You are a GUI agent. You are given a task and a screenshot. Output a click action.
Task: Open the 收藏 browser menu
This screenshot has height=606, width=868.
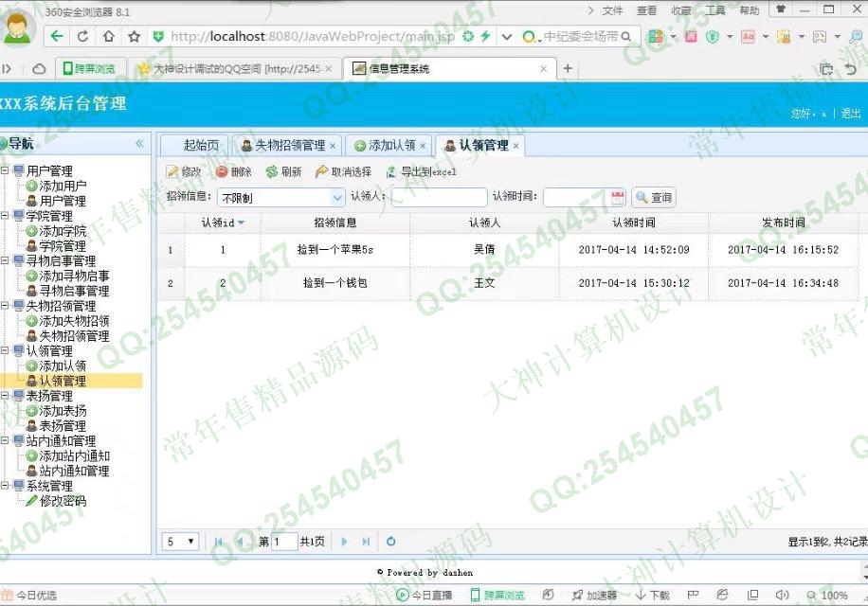pos(681,10)
